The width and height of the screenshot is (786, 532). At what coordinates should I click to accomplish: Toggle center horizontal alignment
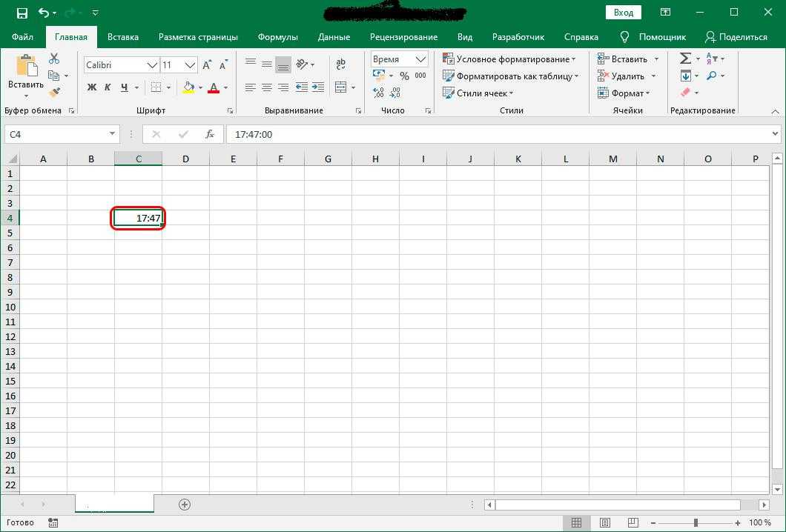point(266,87)
